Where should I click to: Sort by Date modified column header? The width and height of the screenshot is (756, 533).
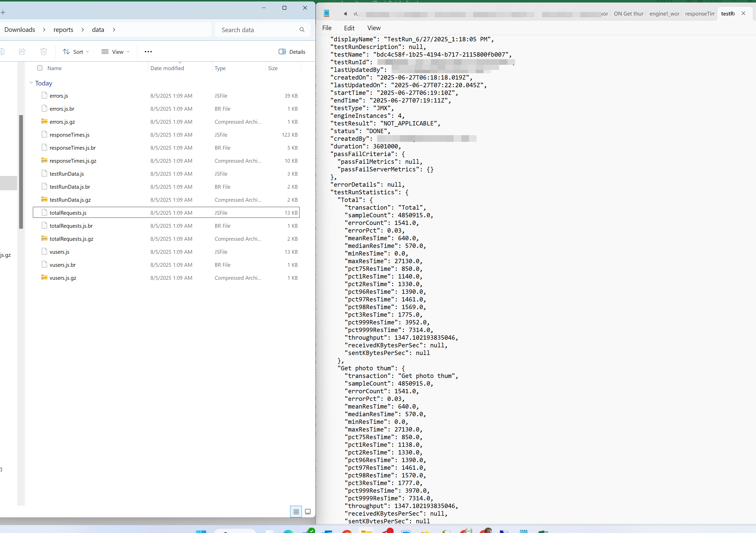[167, 68]
